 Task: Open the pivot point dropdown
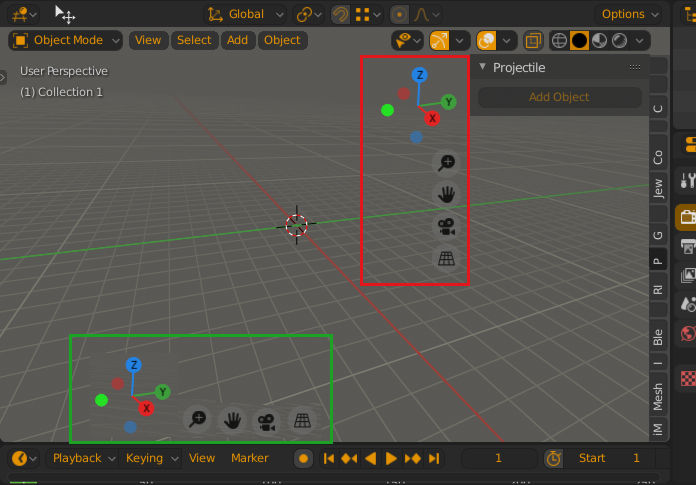click(308, 15)
